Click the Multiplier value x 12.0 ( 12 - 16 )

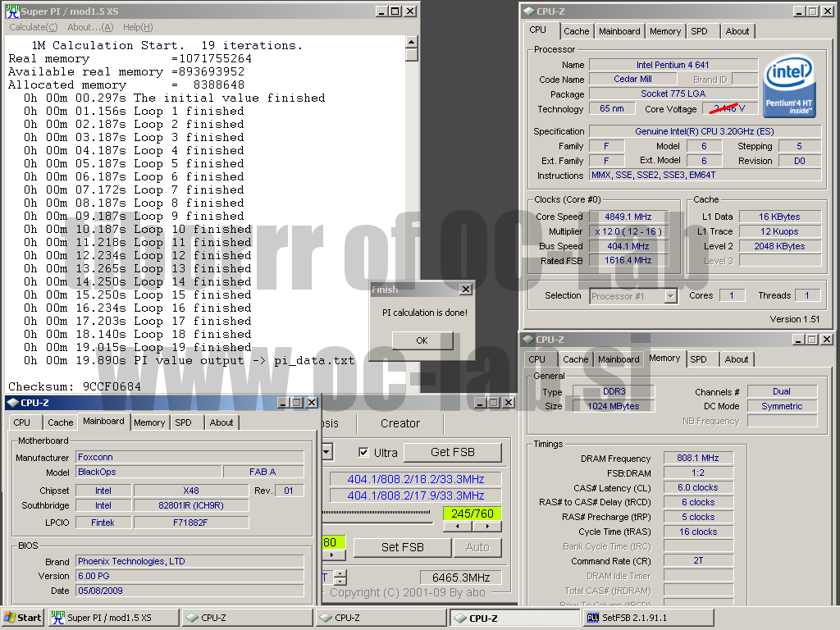tap(628, 231)
